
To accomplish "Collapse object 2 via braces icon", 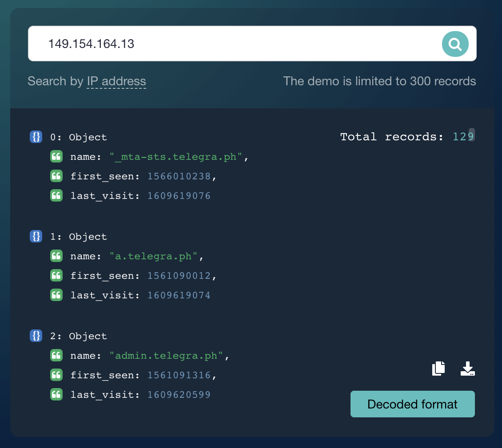I will click(x=36, y=336).
